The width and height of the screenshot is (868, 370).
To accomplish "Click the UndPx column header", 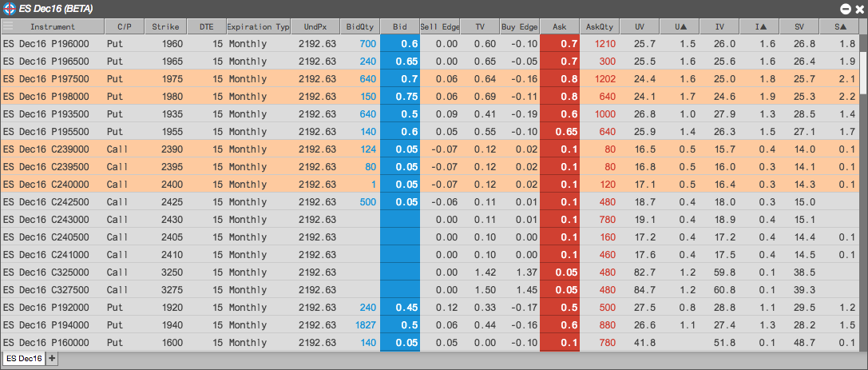I will (x=315, y=26).
